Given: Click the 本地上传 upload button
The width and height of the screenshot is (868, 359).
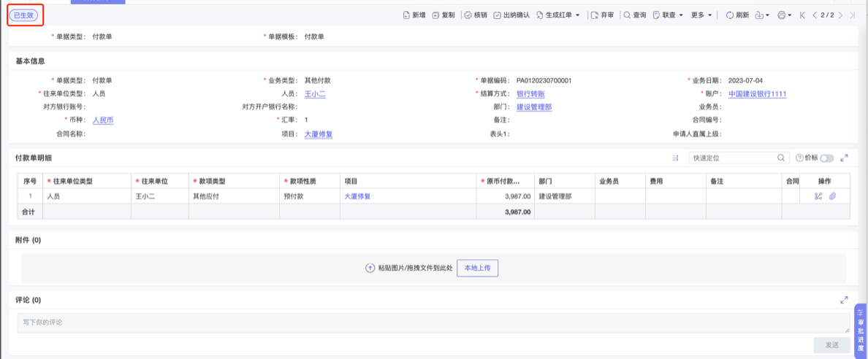Looking at the screenshot, I should coord(477,269).
